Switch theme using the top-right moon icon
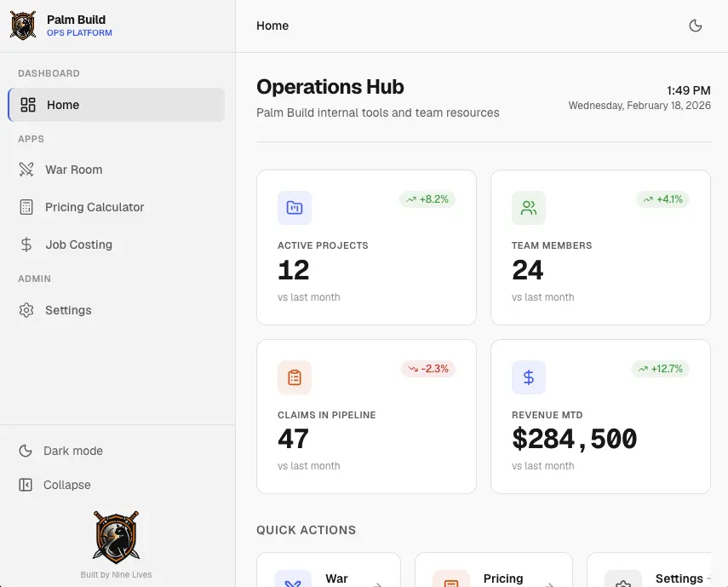The image size is (728, 587). [x=696, y=26]
